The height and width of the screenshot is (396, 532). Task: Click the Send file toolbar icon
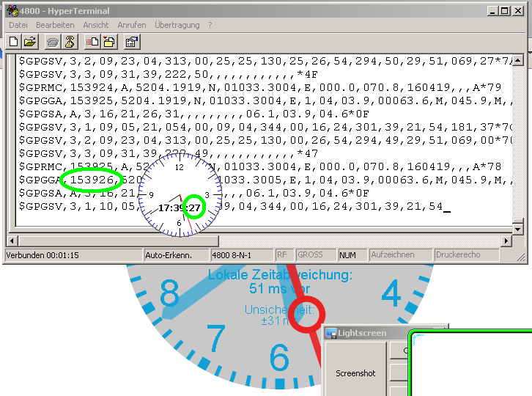[x=92, y=42]
